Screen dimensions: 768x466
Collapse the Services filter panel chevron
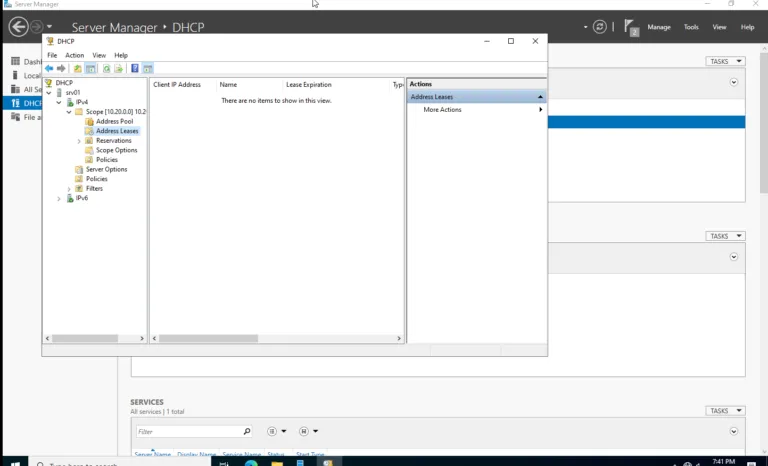tap(734, 431)
